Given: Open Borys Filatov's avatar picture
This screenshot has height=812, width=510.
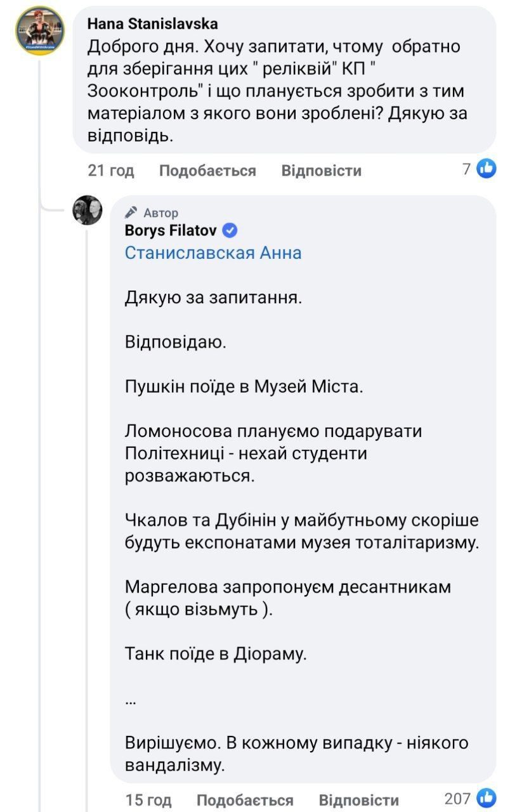Looking at the screenshot, I should pos(88,210).
